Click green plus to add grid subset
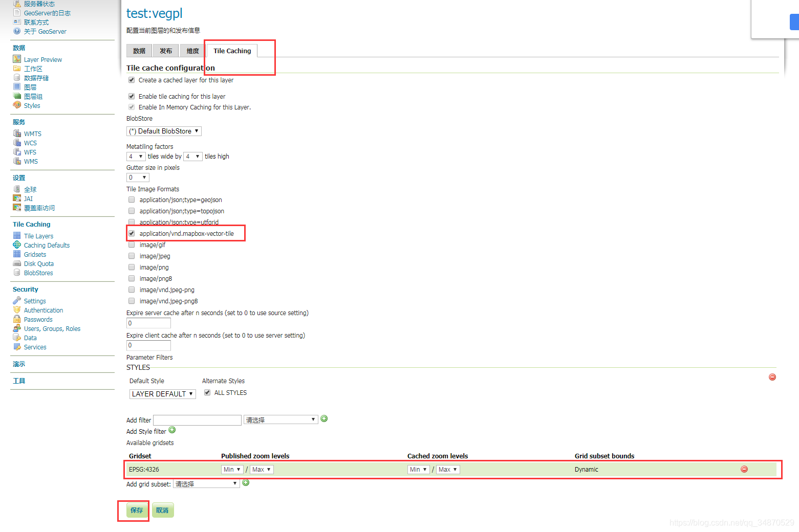This screenshot has height=532, width=799. click(246, 483)
